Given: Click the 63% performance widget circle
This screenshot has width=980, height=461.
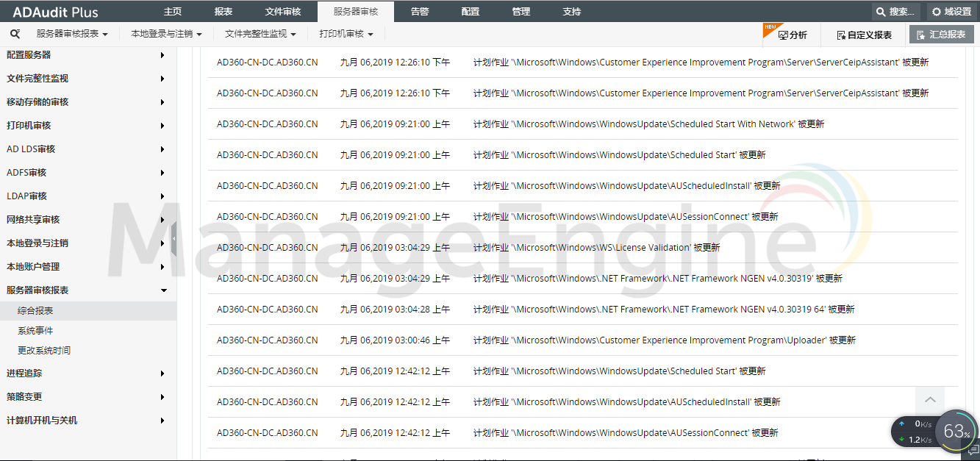Looking at the screenshot, I should click(956, 432).
